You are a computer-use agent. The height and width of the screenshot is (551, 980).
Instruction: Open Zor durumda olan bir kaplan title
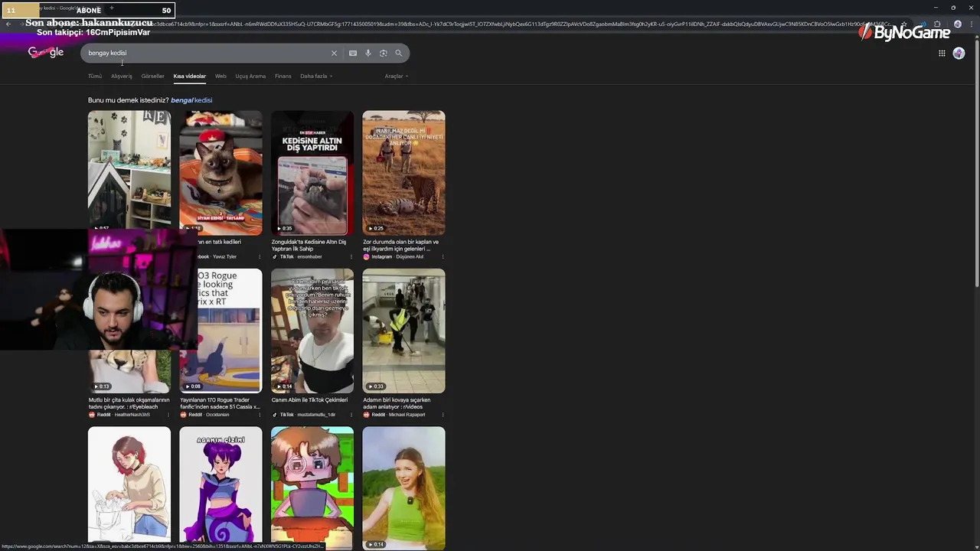click(x=400, y=245)
